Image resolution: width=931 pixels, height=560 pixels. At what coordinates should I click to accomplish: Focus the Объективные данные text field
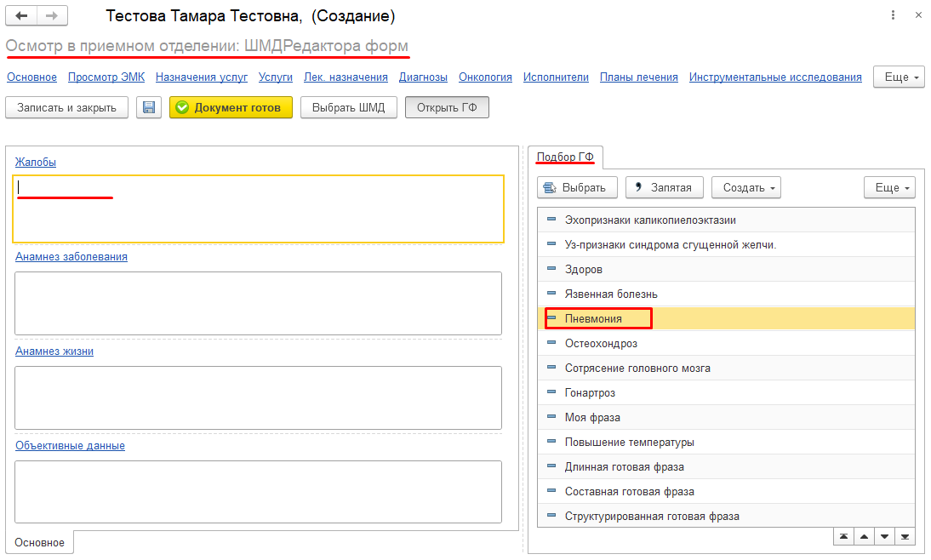click(x=259, y=492)
